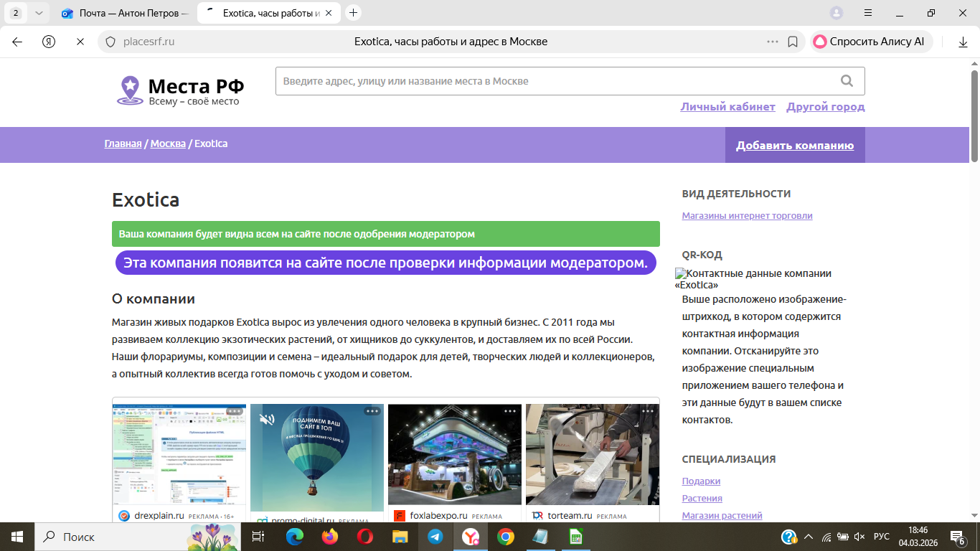The width and height of the screenshot is (980, 551).
Task: Open Магазины интернет торговли category link
Action: point(747,215)
